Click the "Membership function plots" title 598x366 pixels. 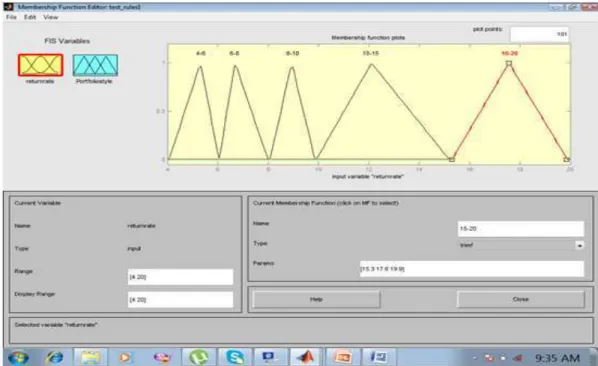(x=368, y=37)
